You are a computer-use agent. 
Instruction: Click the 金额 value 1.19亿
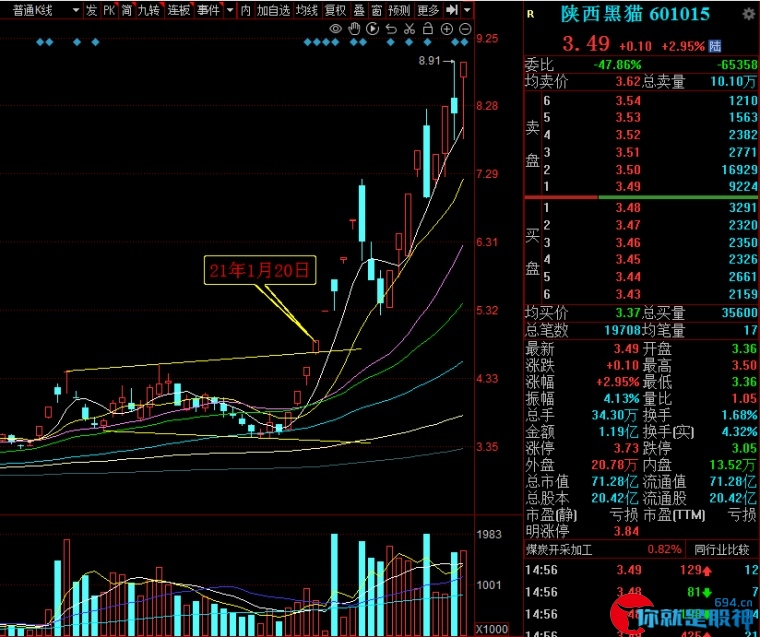pyautogui.click(x=618, y=431)
